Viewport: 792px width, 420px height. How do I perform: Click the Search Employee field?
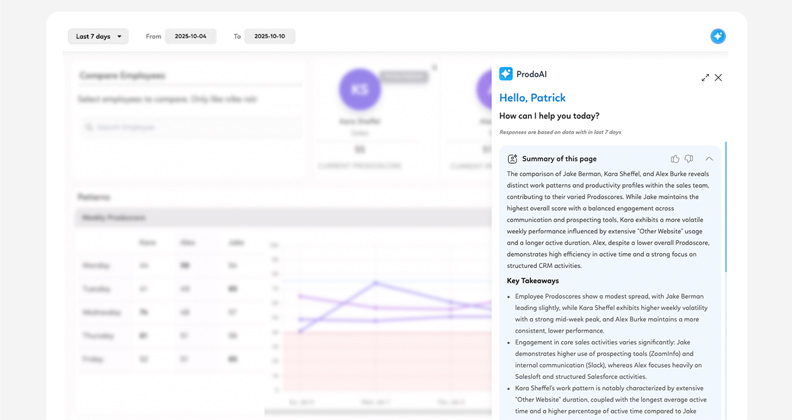[191, 127]
